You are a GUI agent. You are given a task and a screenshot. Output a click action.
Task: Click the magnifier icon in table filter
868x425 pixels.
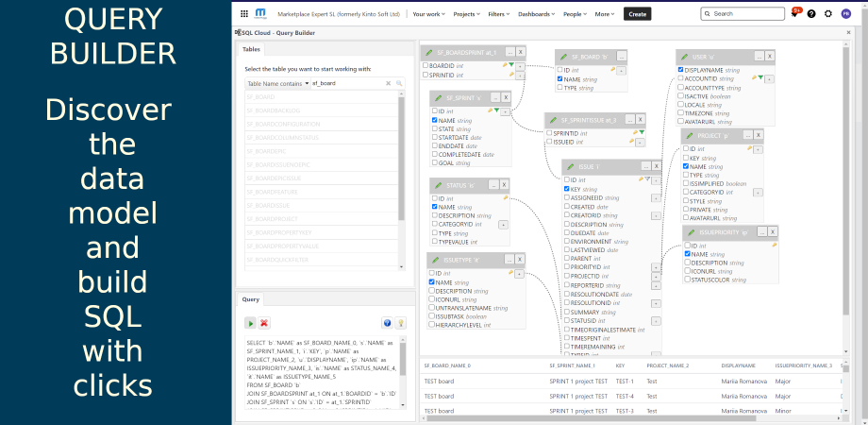(x=399, y=83)
